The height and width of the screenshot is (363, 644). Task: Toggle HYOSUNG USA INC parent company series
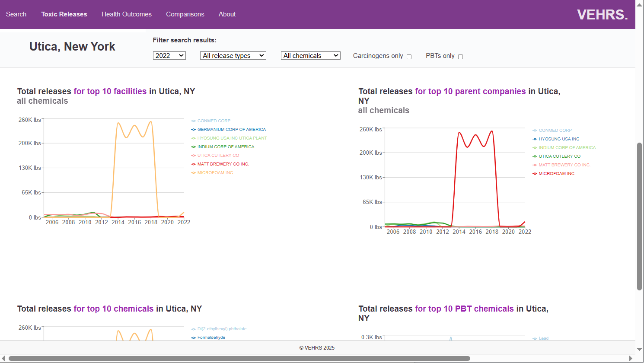(x=556, y=139)
